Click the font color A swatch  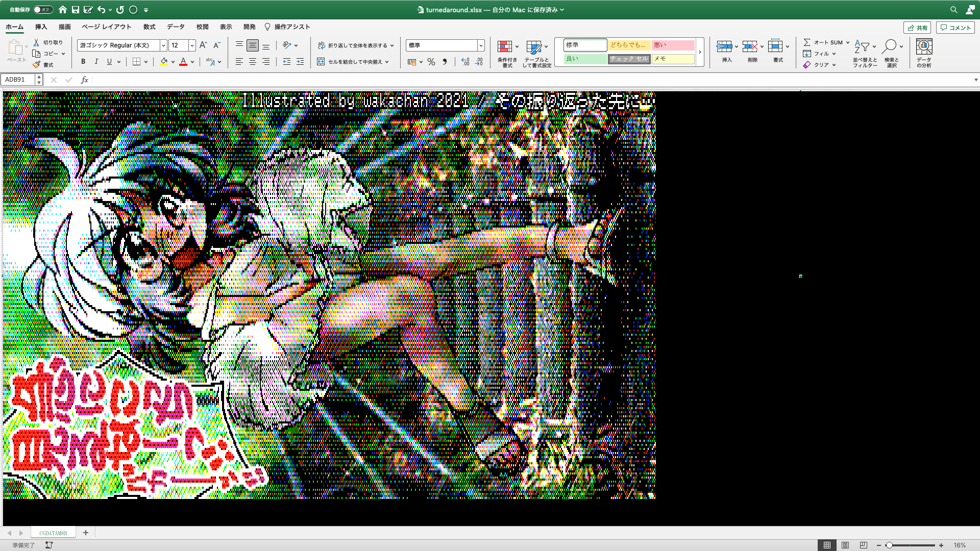(x=183, y=62)
